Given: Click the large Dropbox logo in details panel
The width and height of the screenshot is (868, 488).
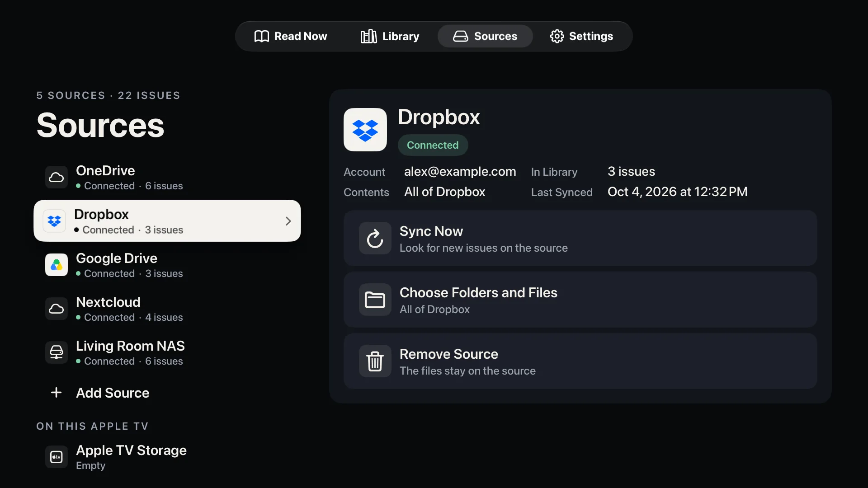Looking at the screenshot, I should pyautogui.click(x=365, y=130).
